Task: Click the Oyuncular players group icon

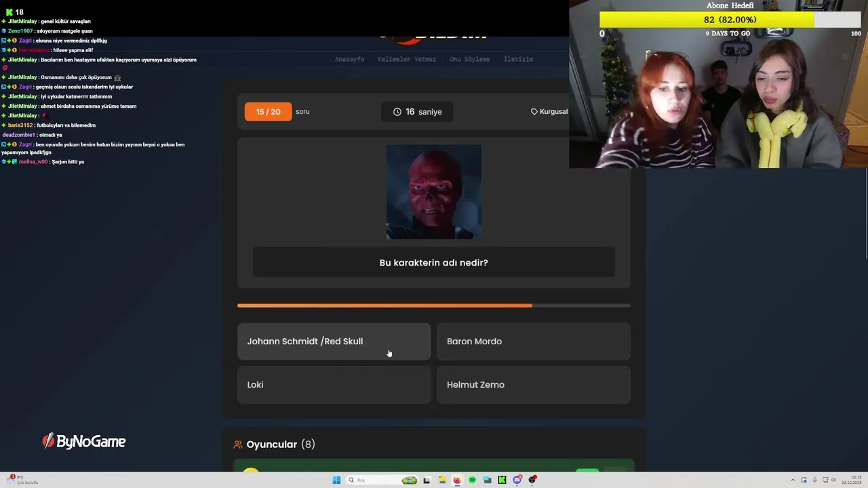Action: click(x=238, y=445)
